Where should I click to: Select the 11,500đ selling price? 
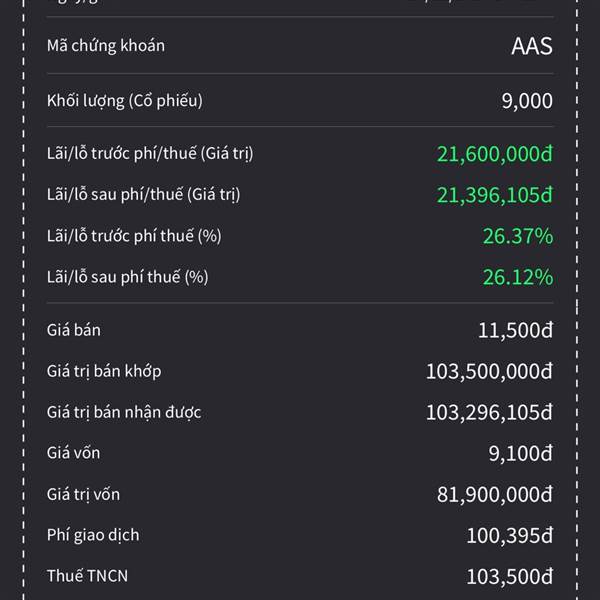click(515, 331)
